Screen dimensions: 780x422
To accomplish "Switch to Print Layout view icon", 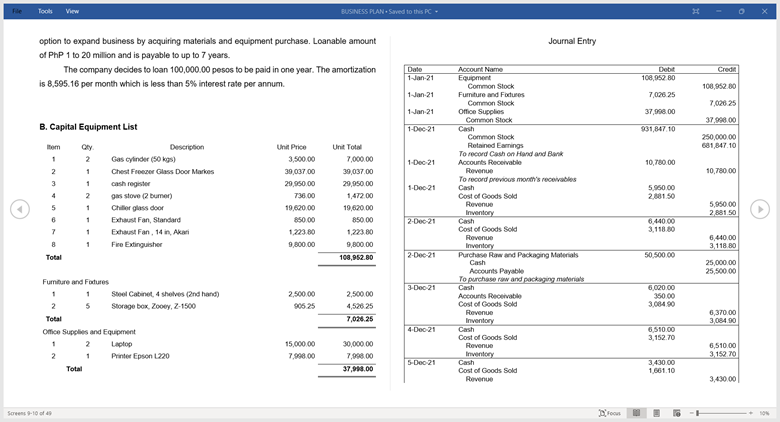I will point(657,413).
